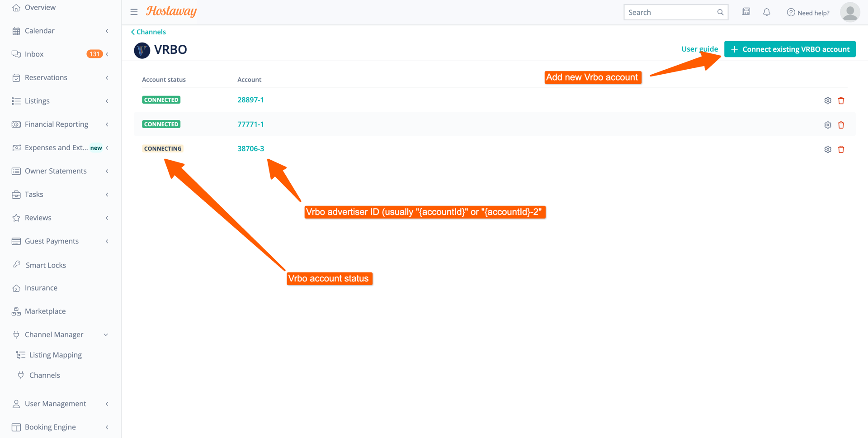Expand the Inbox menu chevron
Screen dimensions: 868x438
[x=107, y=54]
